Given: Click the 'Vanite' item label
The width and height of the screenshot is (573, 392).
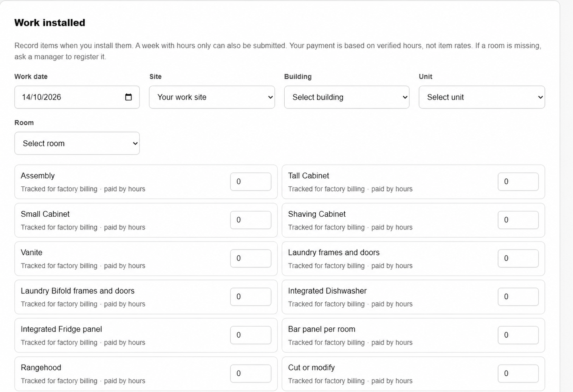Looking at the screenshot, I should tap(31, 253).
